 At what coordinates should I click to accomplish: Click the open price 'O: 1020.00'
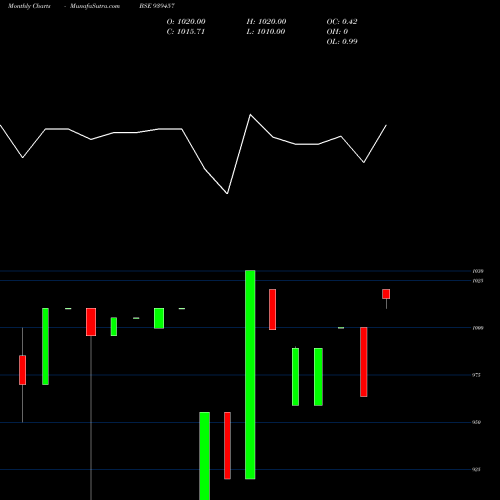(x=186, y=22)
